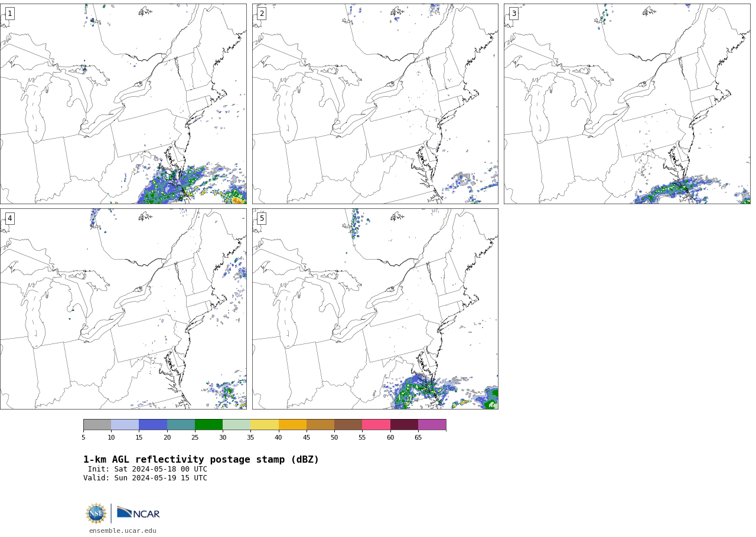This screenshot has height=537, width=756.
Task: Open ensemble member 3 reflectivity map
Action: tap(627, 104)
